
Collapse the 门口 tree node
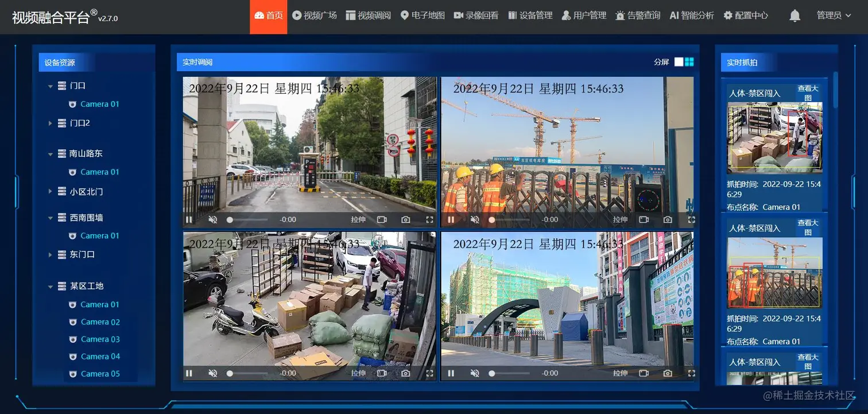51,86
